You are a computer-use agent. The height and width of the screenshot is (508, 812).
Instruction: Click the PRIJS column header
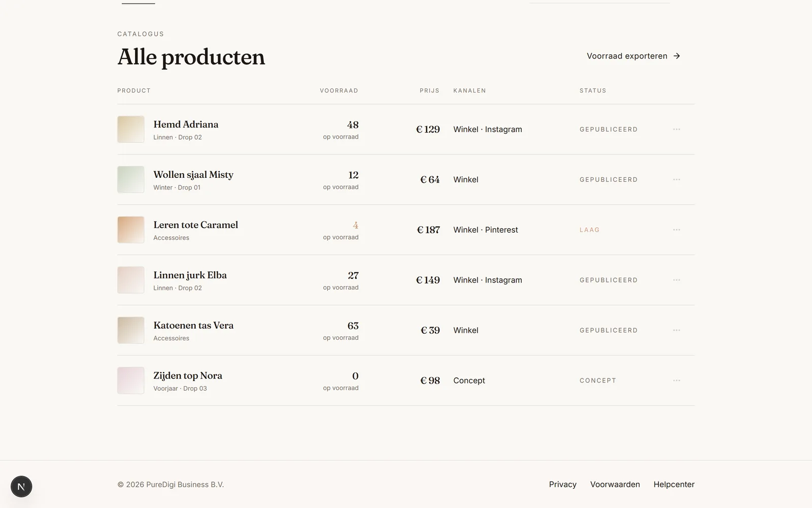(429, 90)
